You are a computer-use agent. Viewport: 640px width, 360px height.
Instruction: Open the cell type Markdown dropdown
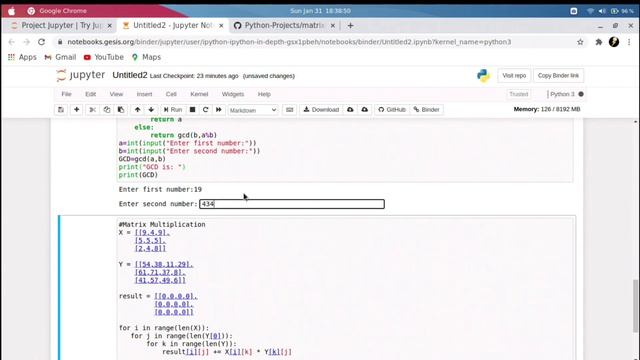(253, 110)
